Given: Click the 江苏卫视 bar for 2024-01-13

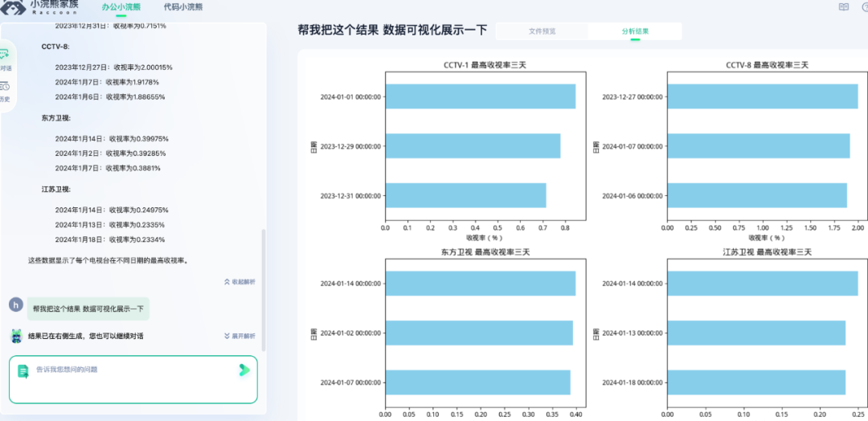Looking at the screenshot, I should coord(756,333).
